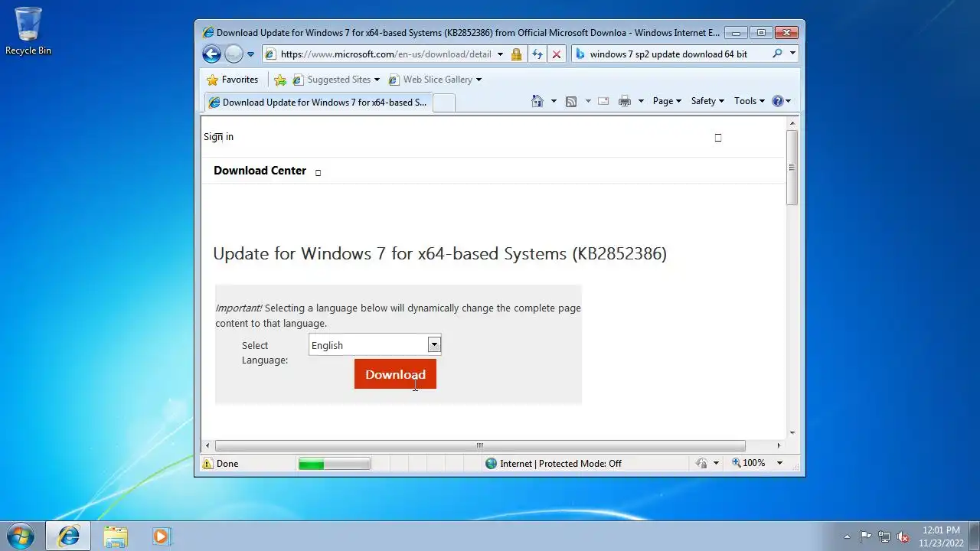
Task: Click the Help question mark icon
Action: pyautogui.click(x=779, y=101)
